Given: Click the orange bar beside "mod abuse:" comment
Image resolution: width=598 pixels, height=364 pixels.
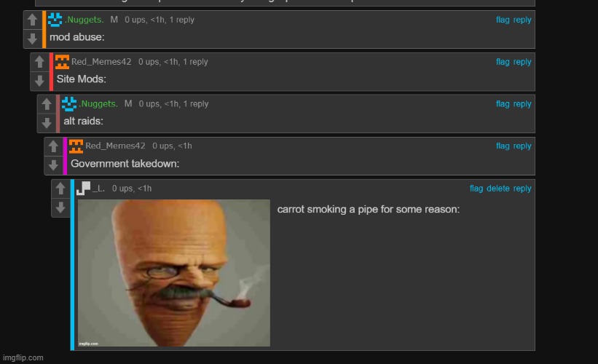Looking at the screenshot, I should [x=44, y=29].
